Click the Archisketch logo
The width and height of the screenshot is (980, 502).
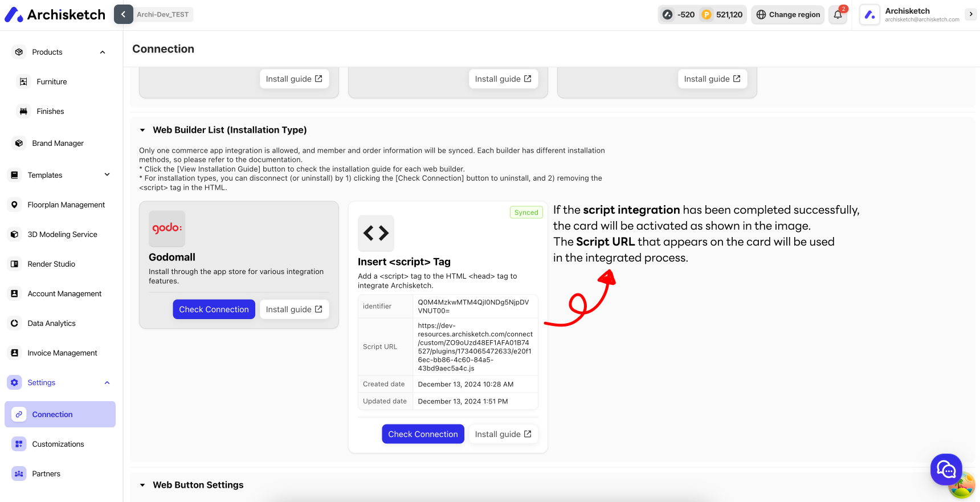(x=55, y=15)
